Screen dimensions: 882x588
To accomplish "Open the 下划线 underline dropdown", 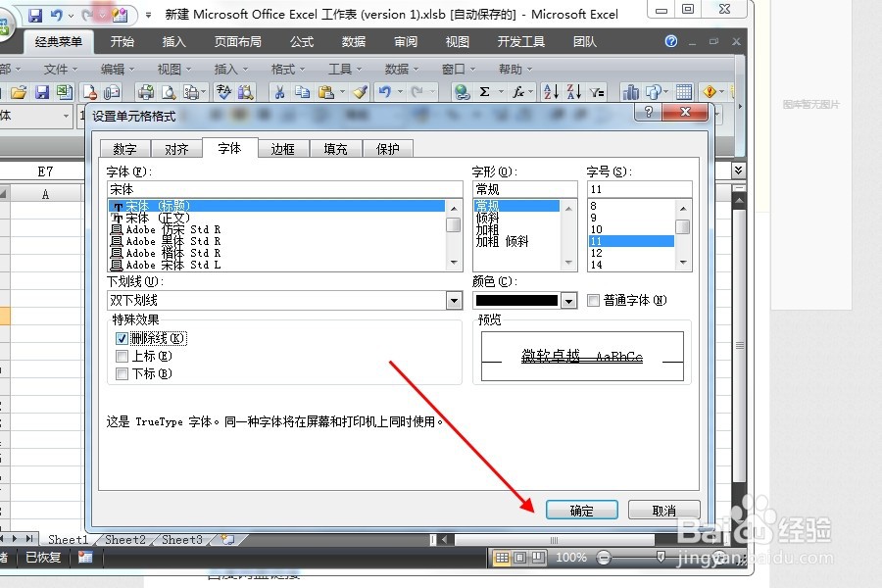I will click(455, 301).
